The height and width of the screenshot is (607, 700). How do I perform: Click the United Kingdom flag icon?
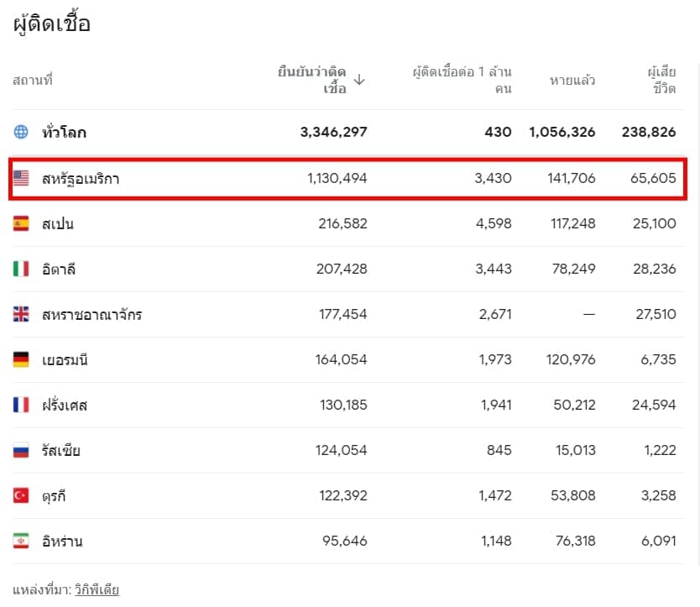point(21,314)
